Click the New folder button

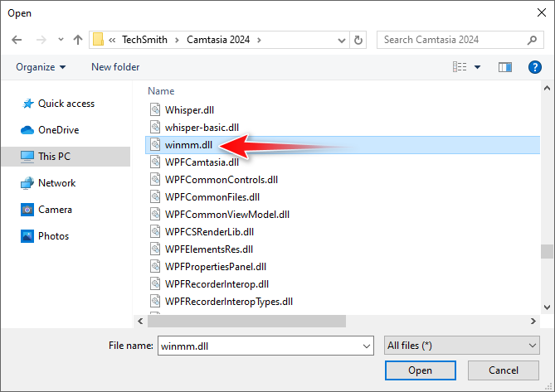click(x=115, y=67)
